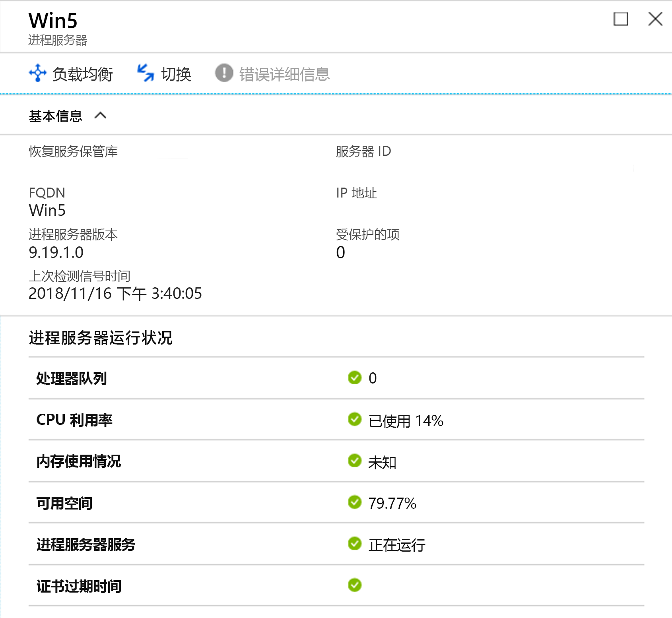Select the CPU 利用率 row label

74,420
